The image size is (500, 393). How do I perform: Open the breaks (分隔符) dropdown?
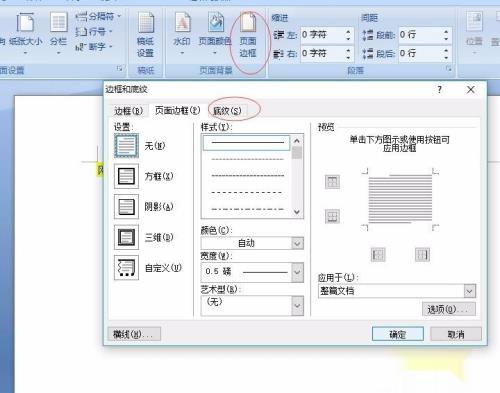[98, 16]
